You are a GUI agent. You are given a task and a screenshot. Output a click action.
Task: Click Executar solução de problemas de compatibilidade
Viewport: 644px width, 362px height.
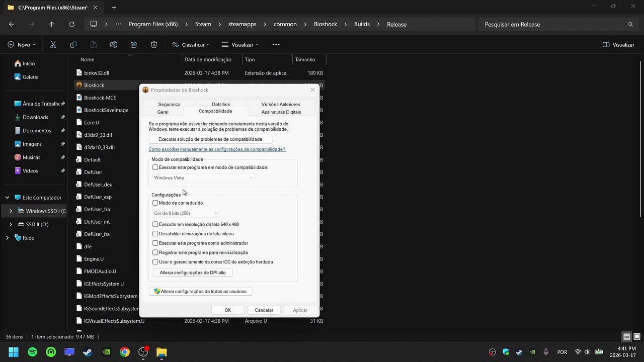[210, 139]
